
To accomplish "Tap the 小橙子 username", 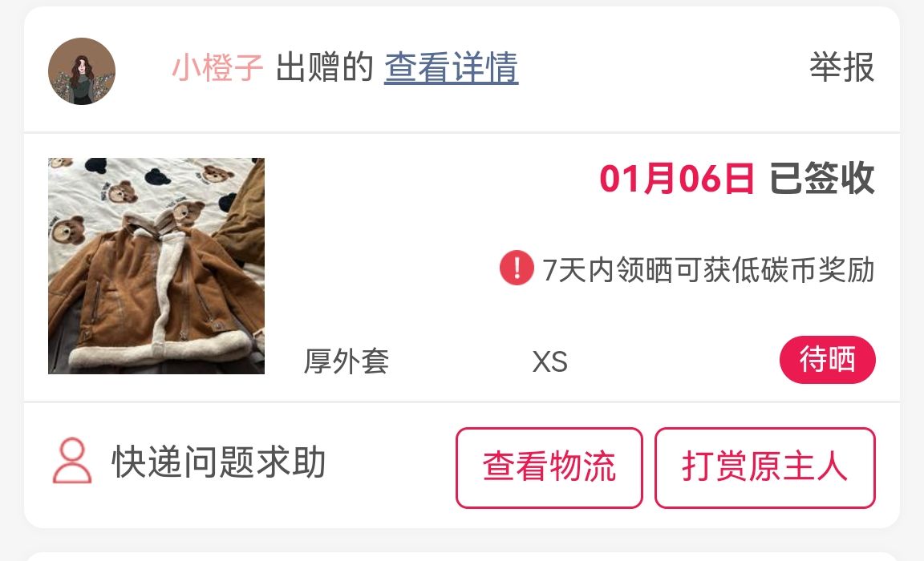I will pos(217,67).
